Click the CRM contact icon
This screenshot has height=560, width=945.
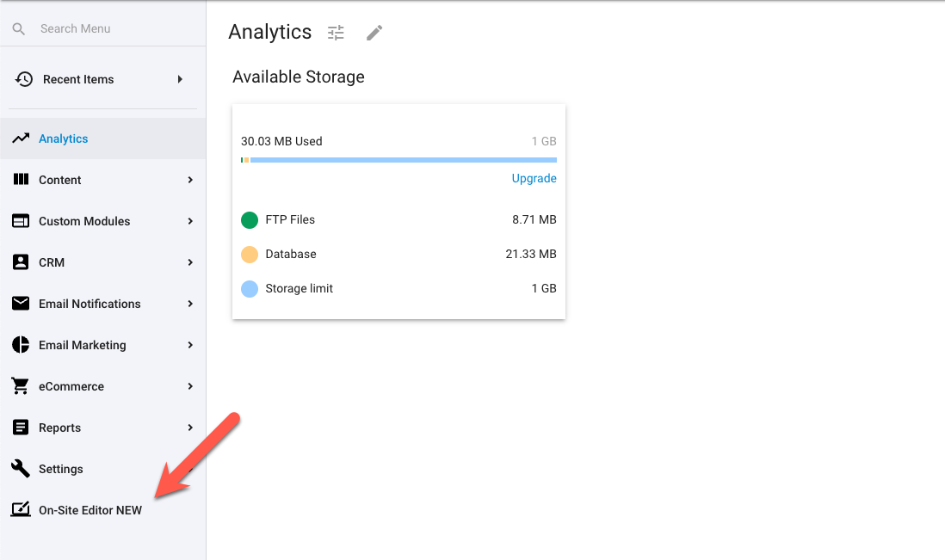tap(21, 262)
